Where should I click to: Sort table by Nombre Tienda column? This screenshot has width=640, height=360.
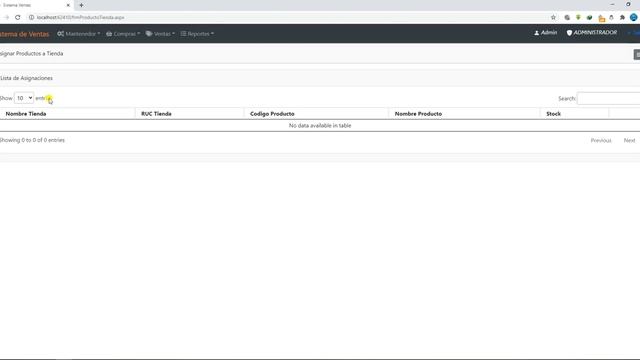(67, 114)
